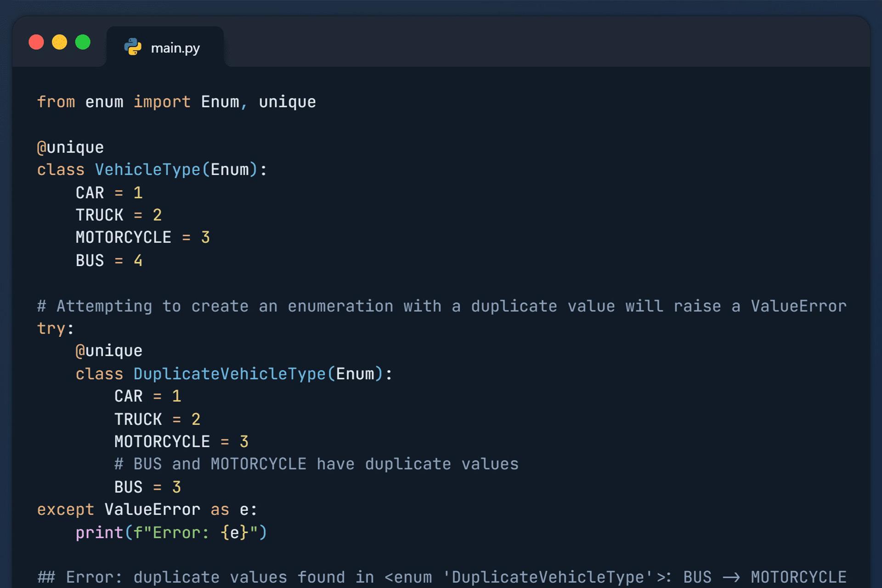882x588 pixels.
Task: Click the 'BUS = 3' line
Action: pyautogui.click(x=148, y=487)
